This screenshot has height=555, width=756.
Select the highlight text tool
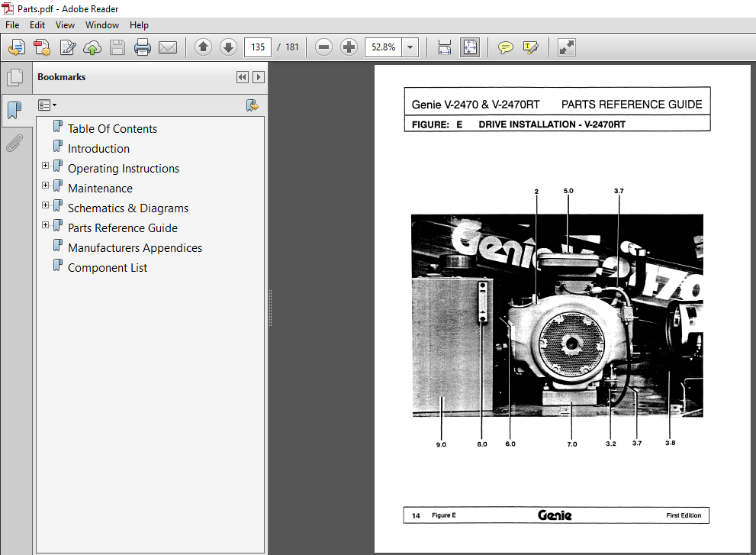click(x=530, y=47)
